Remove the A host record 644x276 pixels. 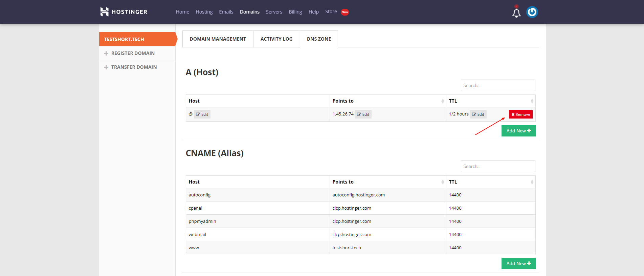(x=520, y=114)
